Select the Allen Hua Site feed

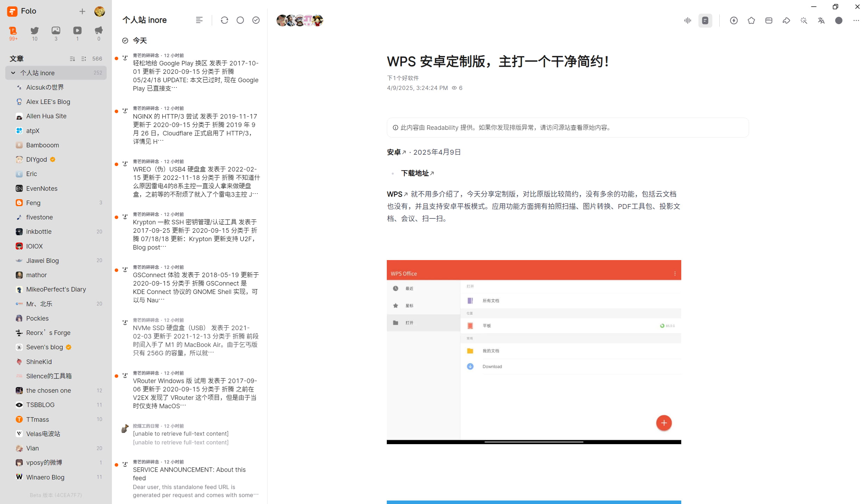[56, 116]
